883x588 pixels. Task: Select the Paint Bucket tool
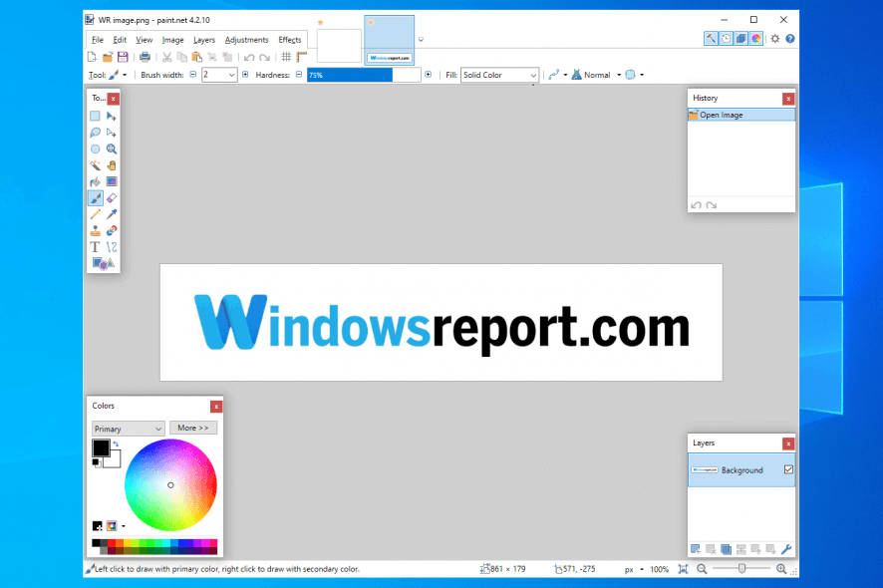[95, 181]
